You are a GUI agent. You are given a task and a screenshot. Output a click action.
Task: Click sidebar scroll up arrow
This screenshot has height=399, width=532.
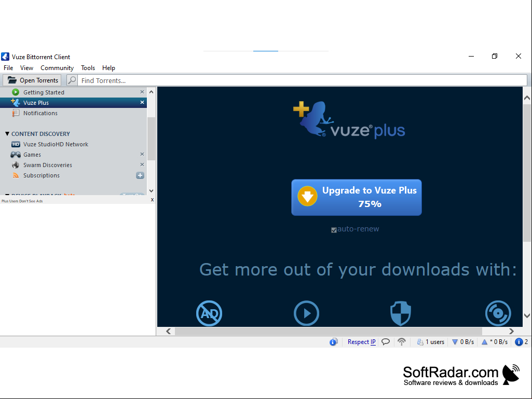pos(152,92)
